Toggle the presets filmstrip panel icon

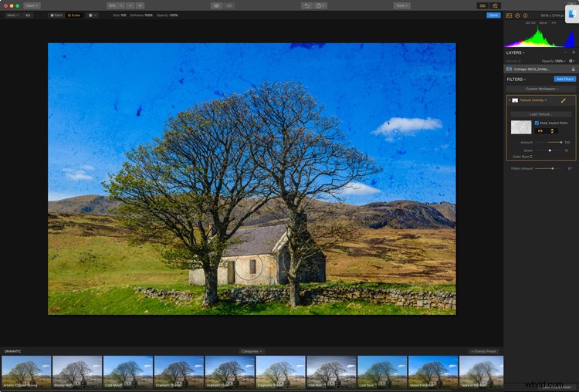click(482, 5)
